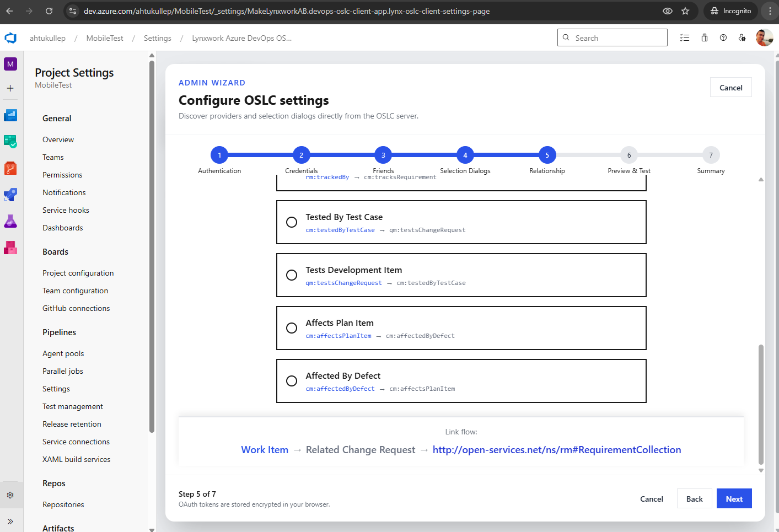This screenshot has height=532, width=779.
Task: Open Notifications settings
Action: pyautogui.click(x=64, y=192)
